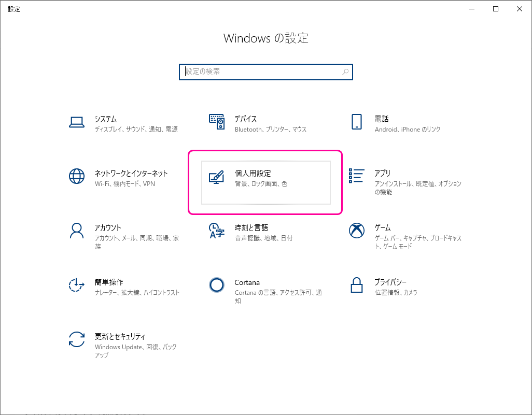Screen dimensions: 532x415
Task: Click the ナレーター、拡大鏡、ハイコントラスト description
Action: (137, 292)
